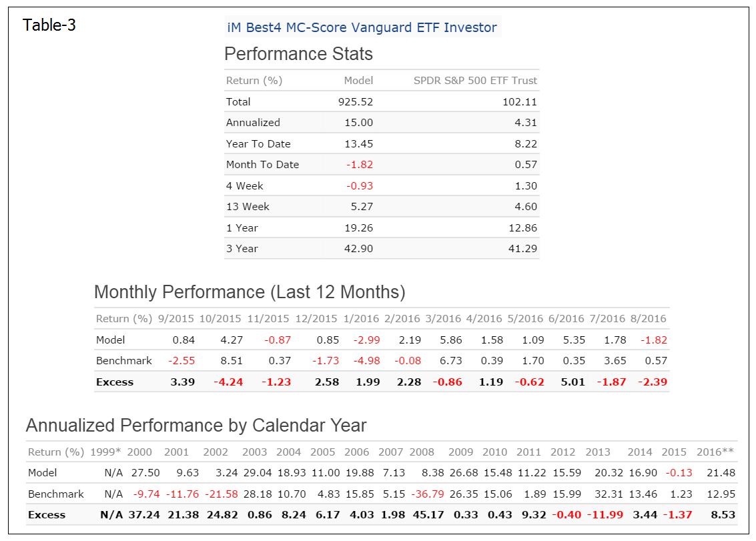Click the Table-3 label

(49, 25)
